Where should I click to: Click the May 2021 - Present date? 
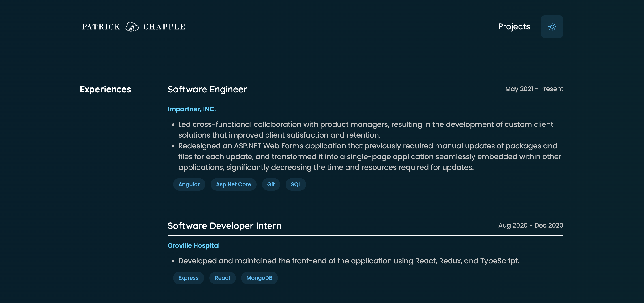pos(534,89)
